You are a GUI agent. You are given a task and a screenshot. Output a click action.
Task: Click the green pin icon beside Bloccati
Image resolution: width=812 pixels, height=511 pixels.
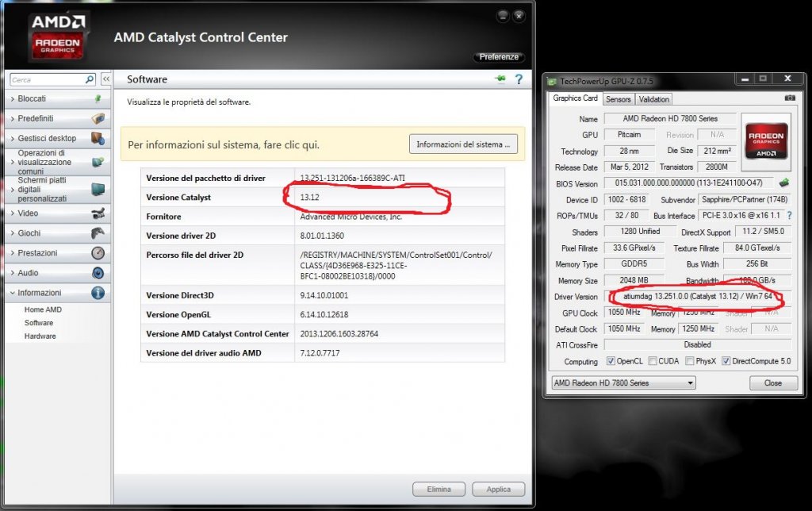click(98, 98)
